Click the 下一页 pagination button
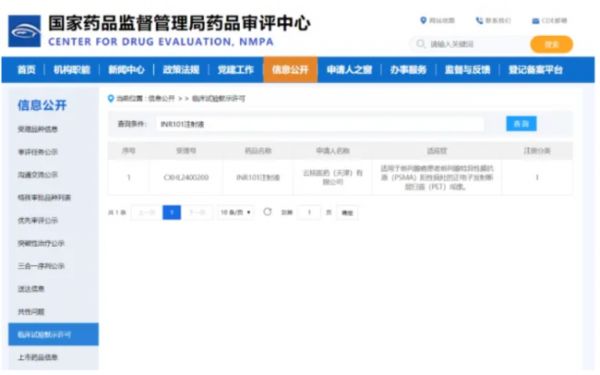The width and height of the screenshot is (600, 375). [x=197, y=212]
